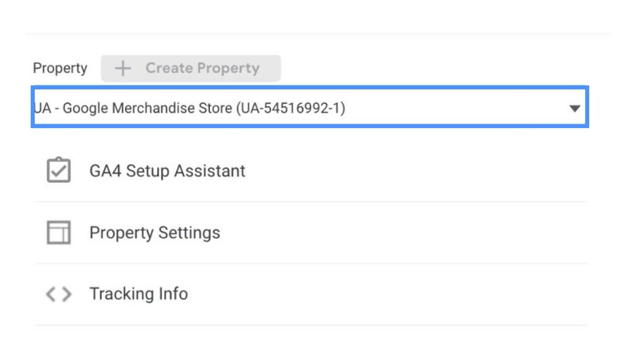
Task: Click the 'Create Property' text label
Action: click(x=202, y=69)
